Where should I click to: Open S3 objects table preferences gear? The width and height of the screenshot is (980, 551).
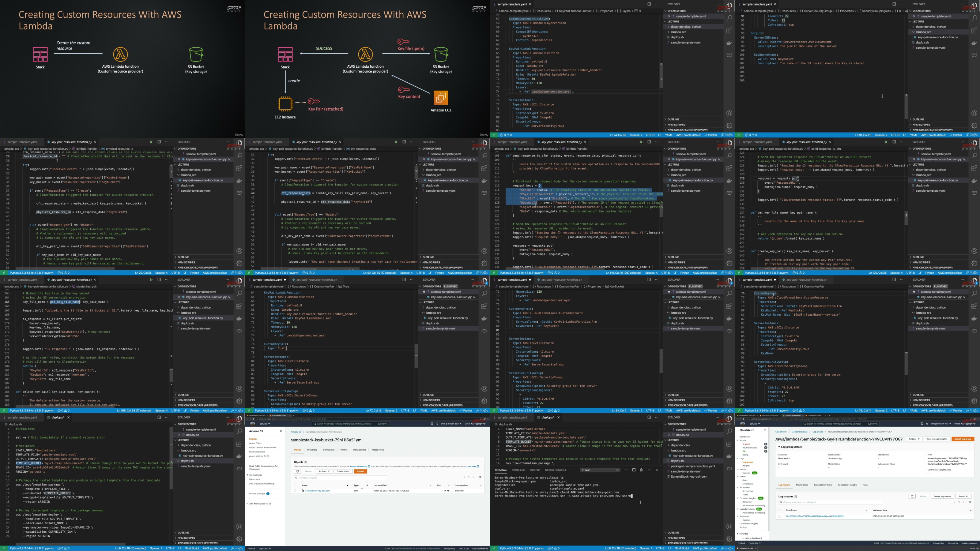(480, 477)
